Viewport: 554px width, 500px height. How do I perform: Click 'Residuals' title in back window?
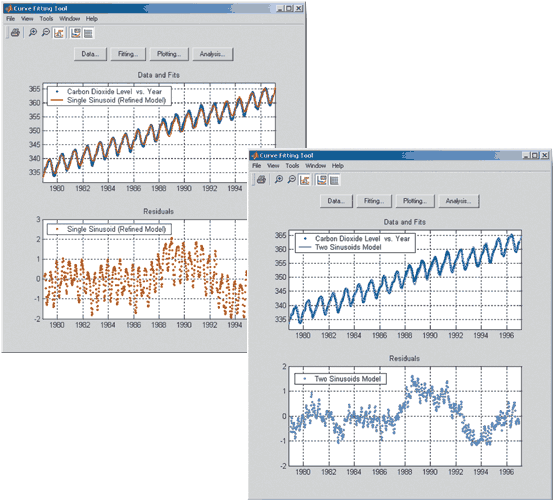pos(158,211)
